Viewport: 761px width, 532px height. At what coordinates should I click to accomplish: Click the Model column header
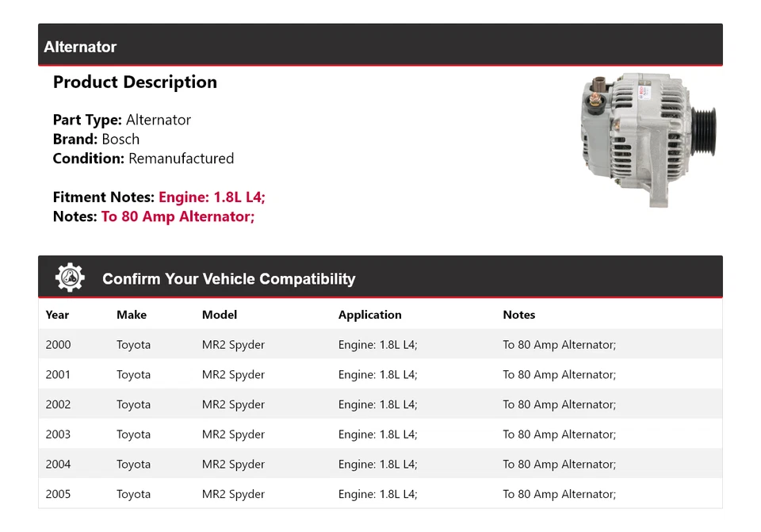pyautogui.click(x=220, y=315)
